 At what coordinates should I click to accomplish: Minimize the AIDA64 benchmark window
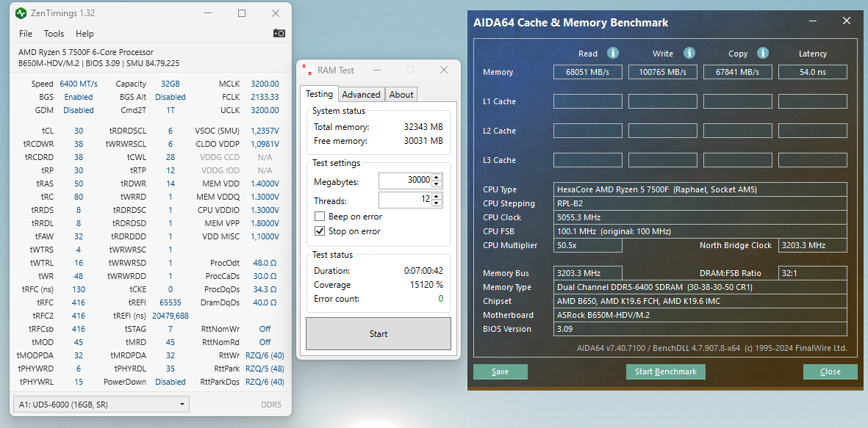[813, 21]
